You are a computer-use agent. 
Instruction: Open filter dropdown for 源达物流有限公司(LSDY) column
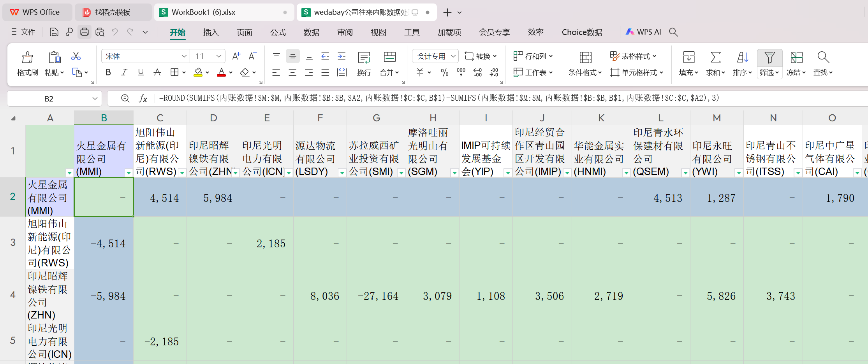342,173
